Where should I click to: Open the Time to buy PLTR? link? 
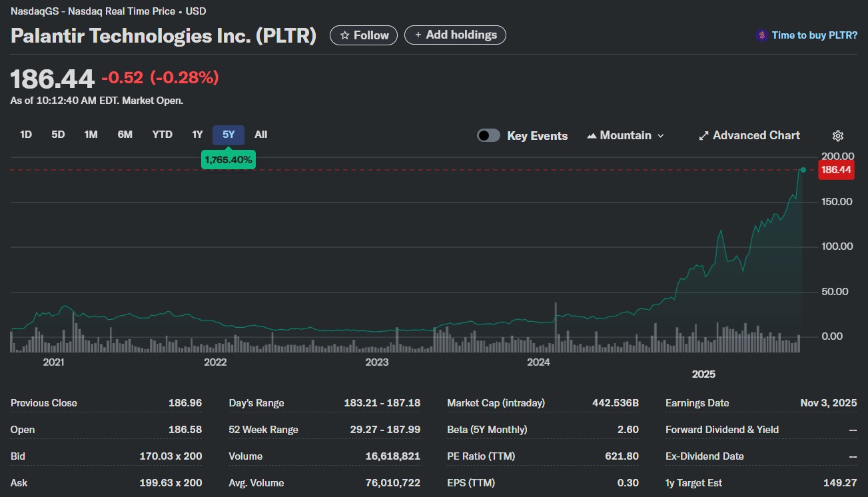pos(814,35)
